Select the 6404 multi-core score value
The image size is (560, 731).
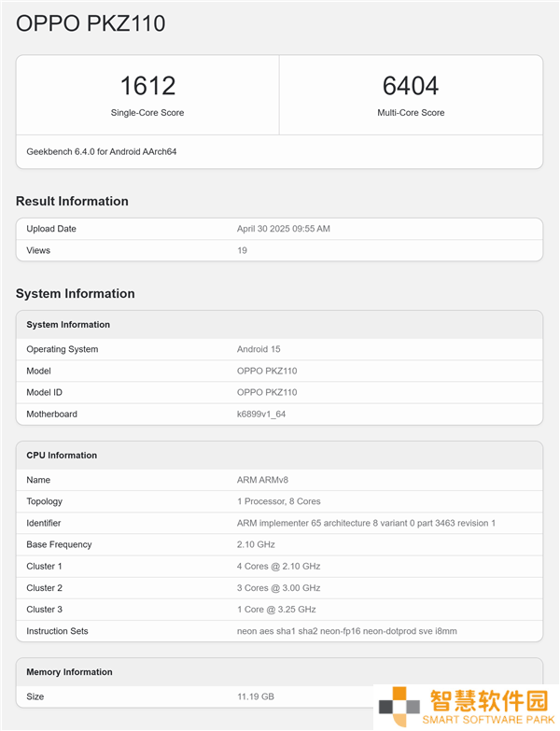(x=411, y=86)
